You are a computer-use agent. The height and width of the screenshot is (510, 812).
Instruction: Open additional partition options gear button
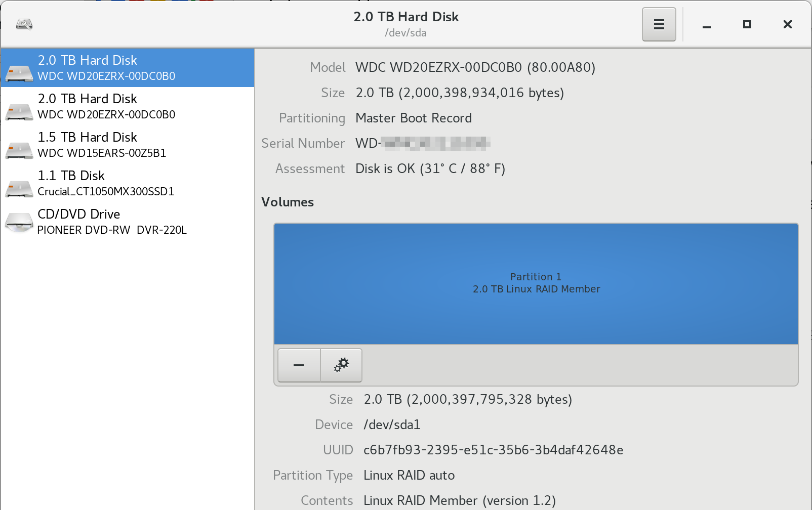[341, 365]
